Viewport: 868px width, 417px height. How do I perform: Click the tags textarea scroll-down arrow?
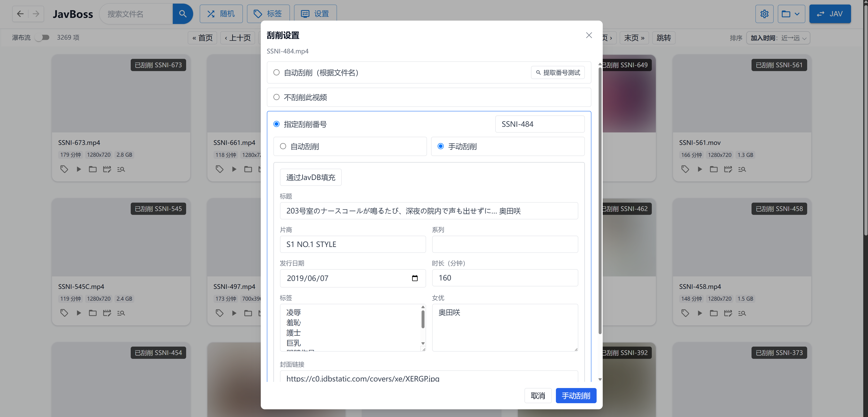click(x=423, y=343)
